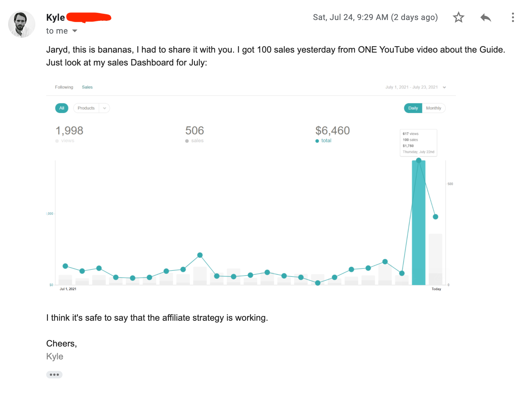Open the three-dot more options menu
The height and width of the screenshot is (393, 532).
513,17
